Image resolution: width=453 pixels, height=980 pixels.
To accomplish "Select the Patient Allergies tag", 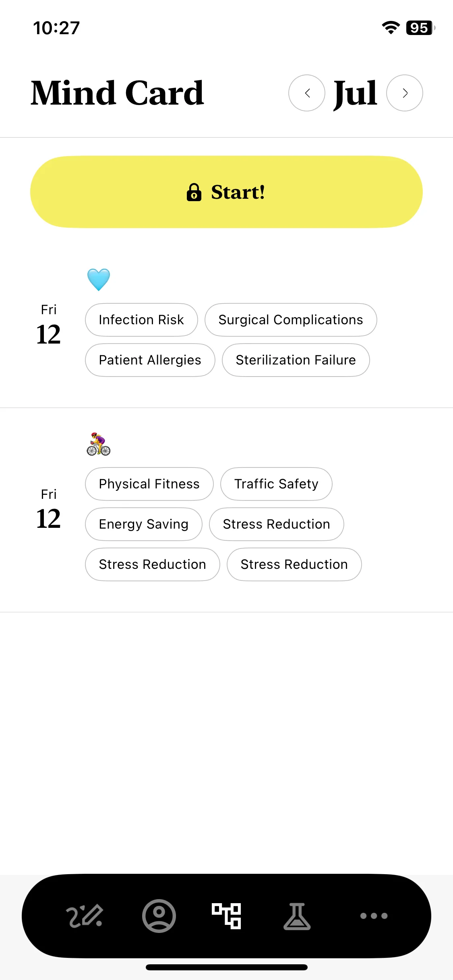I will [x=150, y=360].
